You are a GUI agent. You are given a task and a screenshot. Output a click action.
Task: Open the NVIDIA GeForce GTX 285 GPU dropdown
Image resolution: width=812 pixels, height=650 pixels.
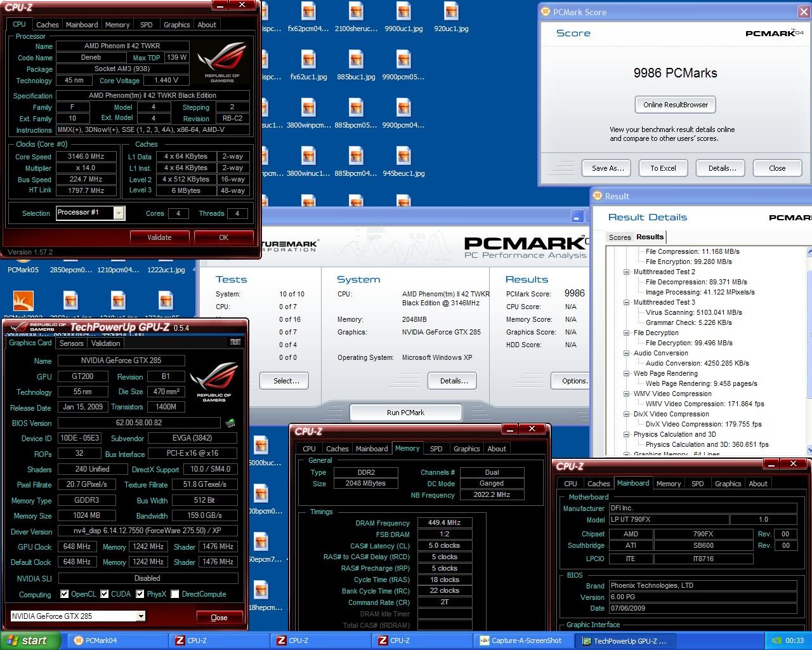(141, 616)
